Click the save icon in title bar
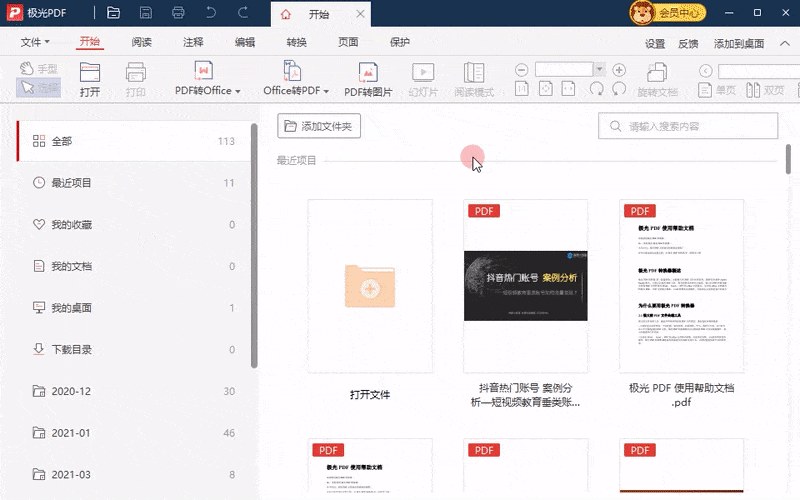This screenshot has width=800, height=500. coord(146,13)
